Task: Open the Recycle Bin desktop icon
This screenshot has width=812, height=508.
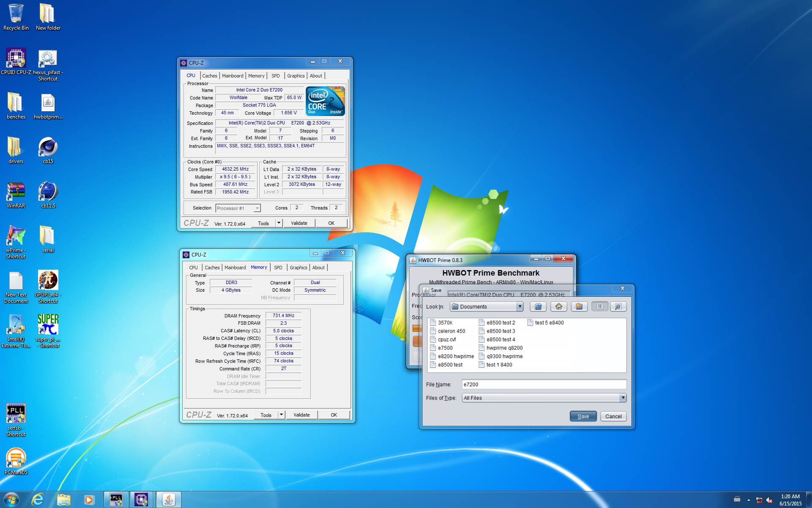Action: point(16,17)
